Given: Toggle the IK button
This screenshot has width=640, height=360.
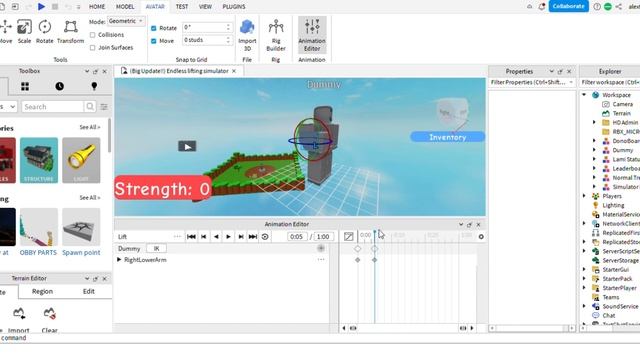Looking at the screenshot, I should coord(156,248).
